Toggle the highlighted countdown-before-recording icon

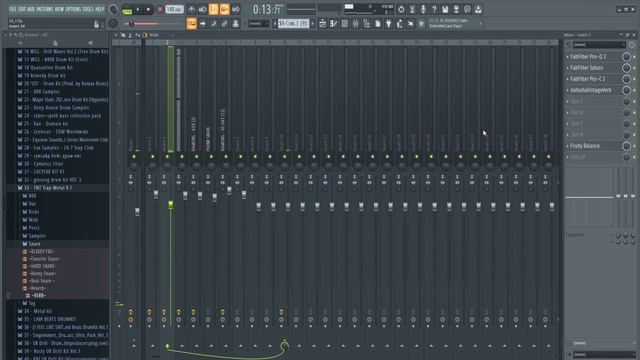coord(213,9)
